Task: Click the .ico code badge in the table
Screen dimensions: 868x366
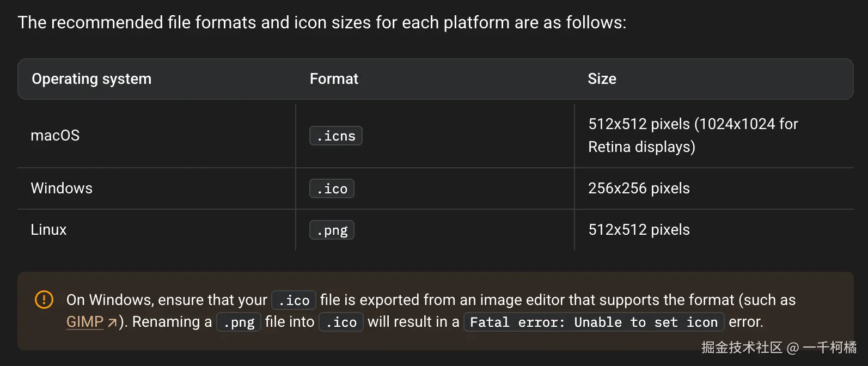Action: (x=332, y=188)
